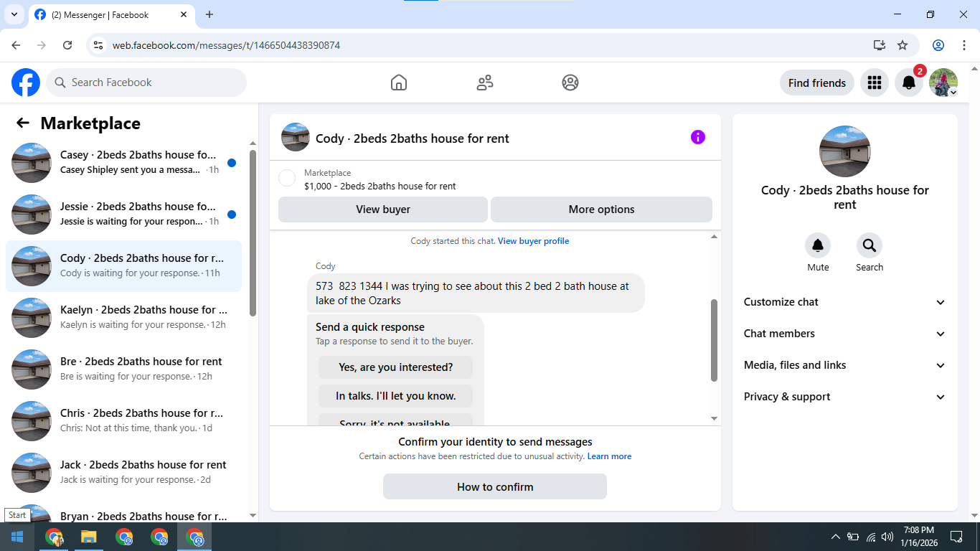This screenshot has width=980, height=551.
Task: Open a new browser tab
Action: pyautogui.click(x=209, y=14)
